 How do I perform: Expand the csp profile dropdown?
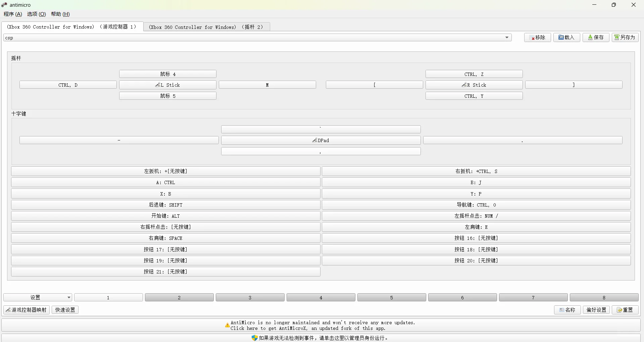tap(257, 38)
